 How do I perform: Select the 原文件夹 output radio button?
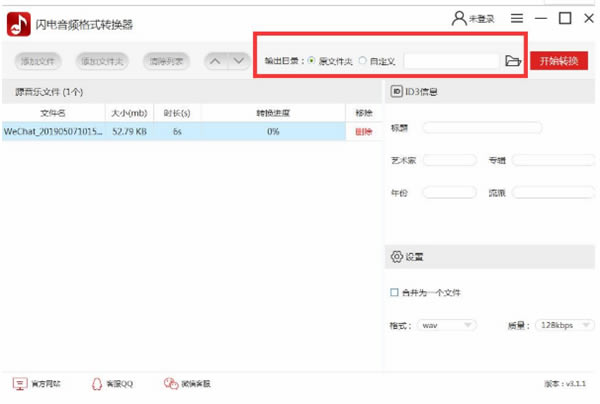(x=311, y=60)
